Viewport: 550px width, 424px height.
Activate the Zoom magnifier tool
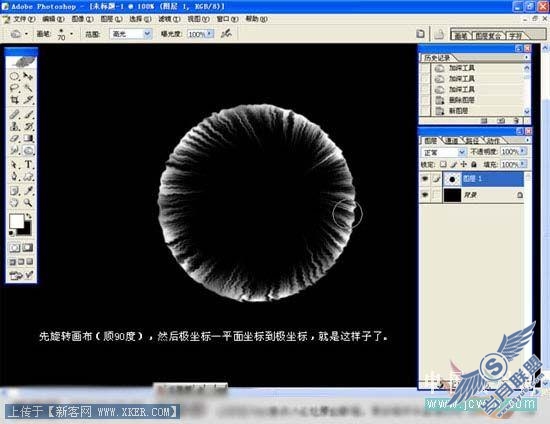tap(28, 203)
